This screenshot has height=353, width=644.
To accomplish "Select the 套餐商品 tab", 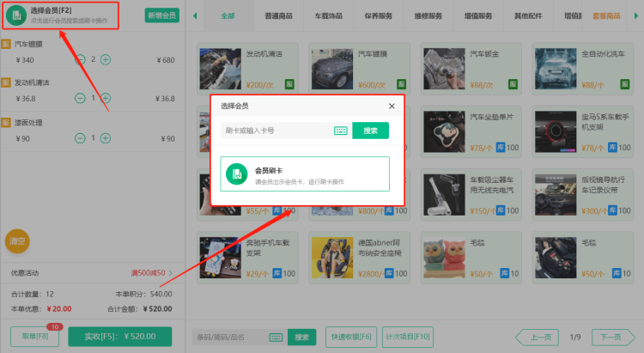I will click(606, 15).
